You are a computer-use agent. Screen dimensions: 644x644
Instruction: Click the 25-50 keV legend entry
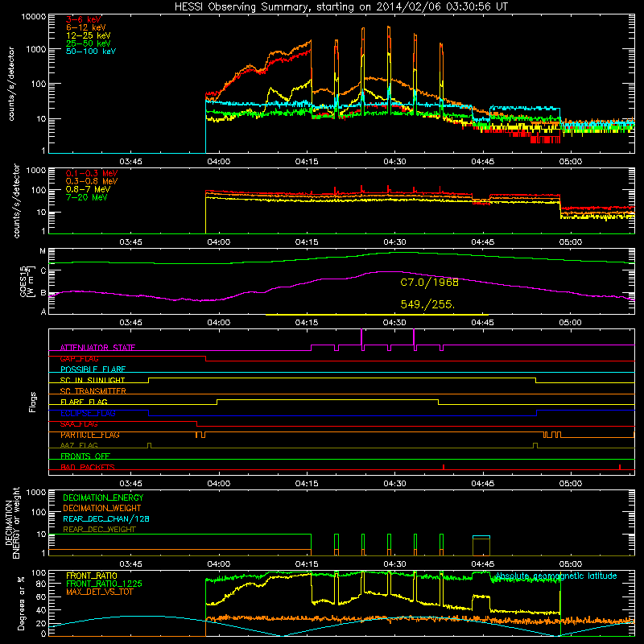click(x=89, y=43)
